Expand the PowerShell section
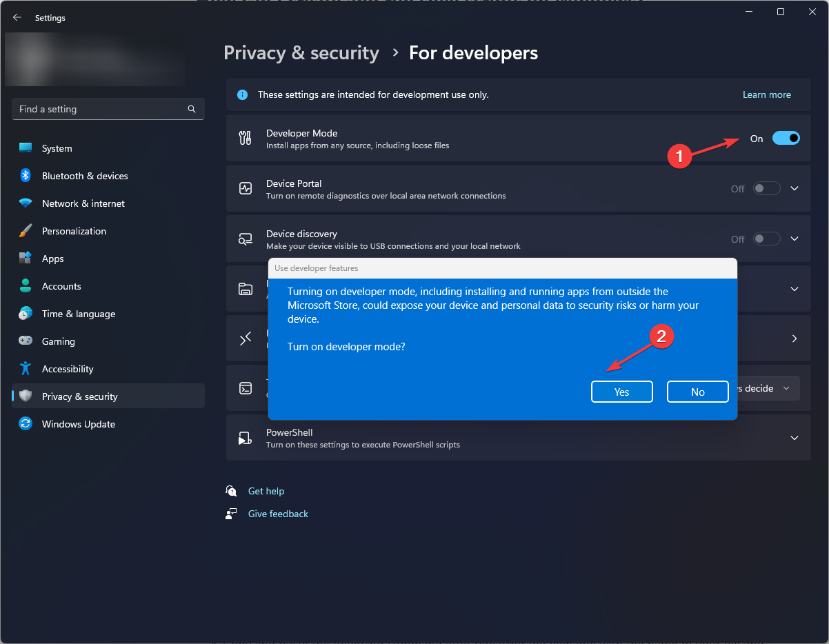Screen dimensions: 829x644 click(794, 437)
